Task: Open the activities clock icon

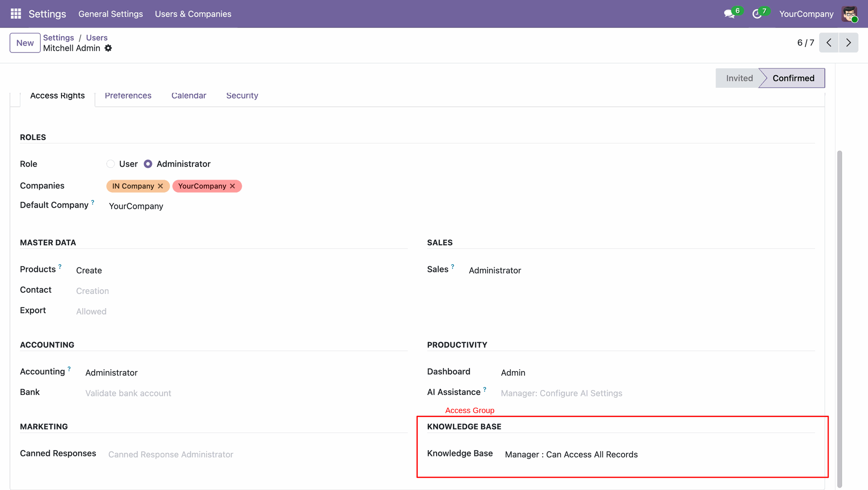Action: [x=757, y=14]
